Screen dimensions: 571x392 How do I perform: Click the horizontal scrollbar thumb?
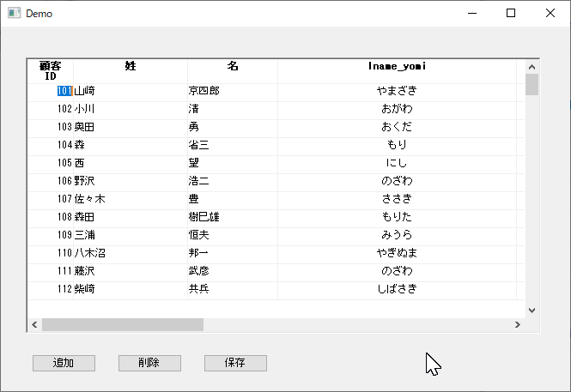coord(122,325)
